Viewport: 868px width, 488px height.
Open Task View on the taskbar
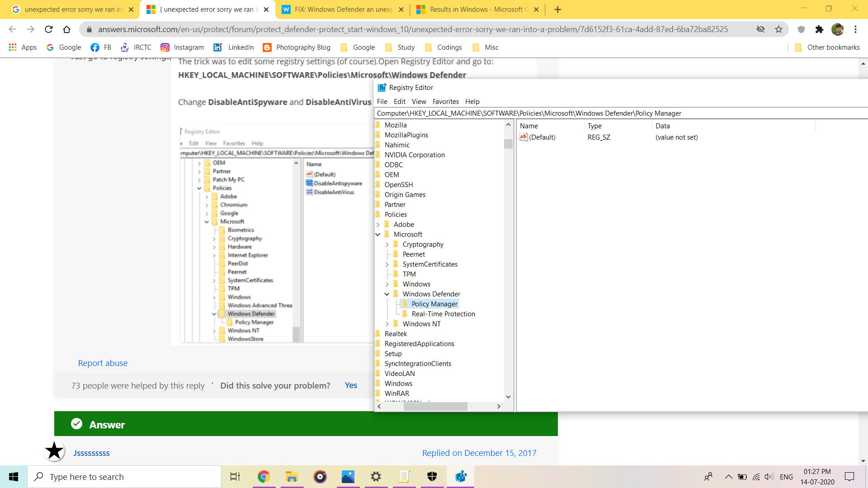coord(235,477)
